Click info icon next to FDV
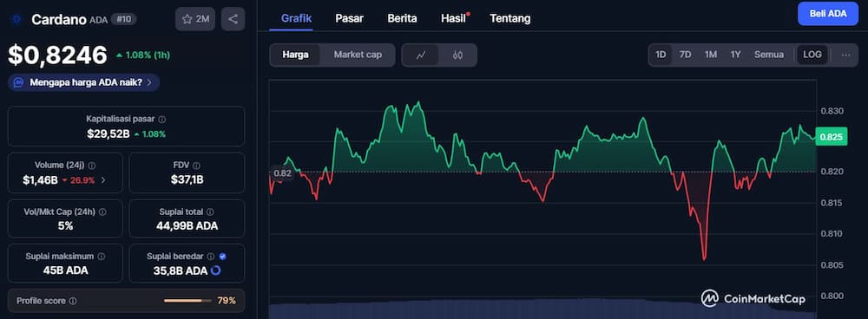This screenshot has height=319, width=868. [196, 166]
